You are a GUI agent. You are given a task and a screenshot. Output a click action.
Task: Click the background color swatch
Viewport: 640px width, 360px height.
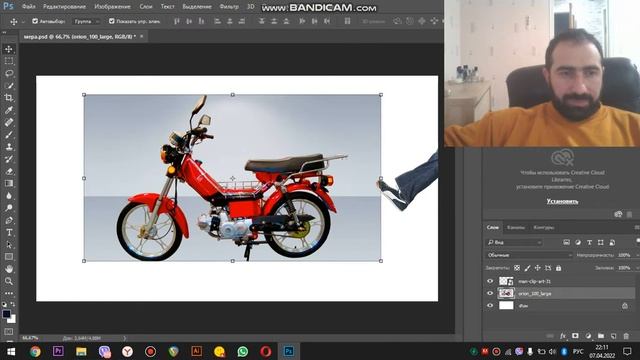coord(13,320)
